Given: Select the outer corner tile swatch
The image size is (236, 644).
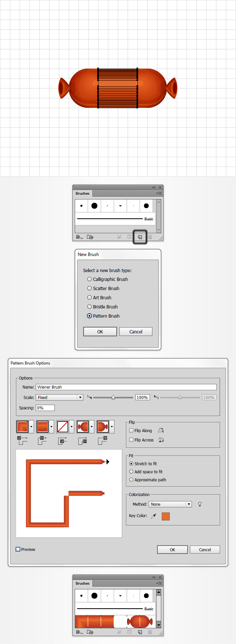Looking at the screenshot, I should (22, 426).
